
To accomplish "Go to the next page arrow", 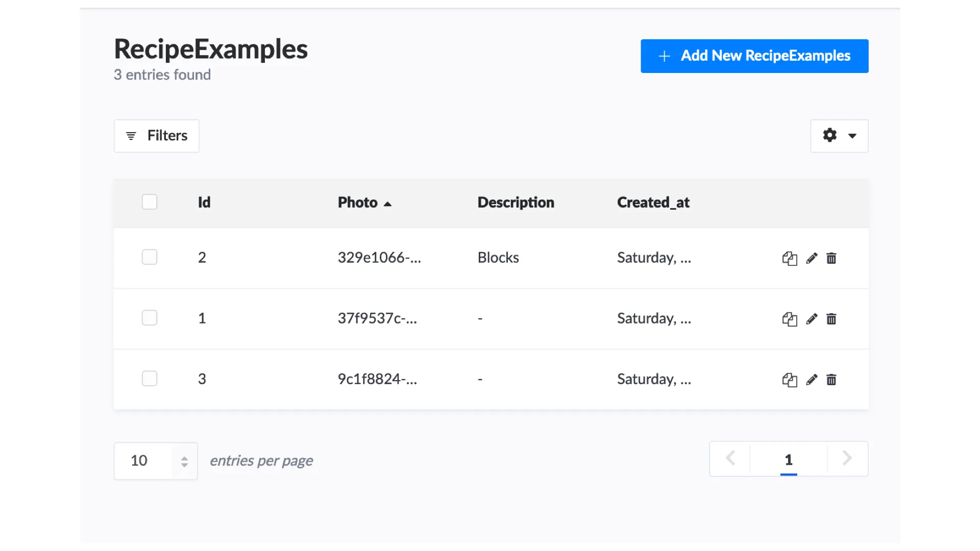I will pyautogui.click(x=847, y=458).
